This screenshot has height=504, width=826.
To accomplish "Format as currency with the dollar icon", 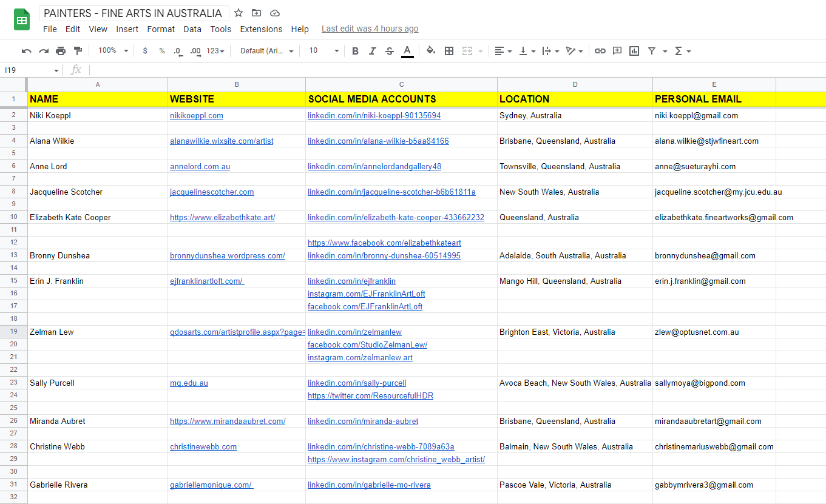I will [145, 51].
